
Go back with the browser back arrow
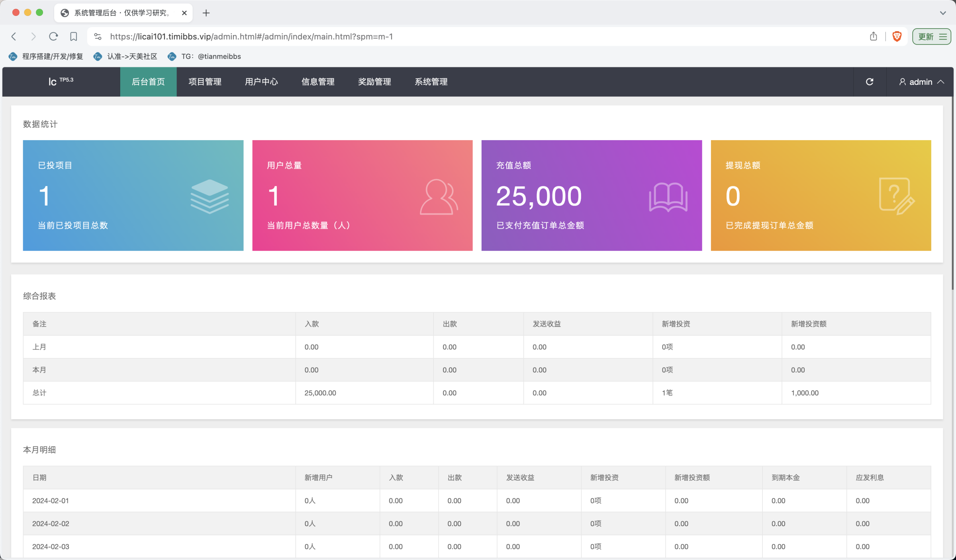[x=14, y=37]
